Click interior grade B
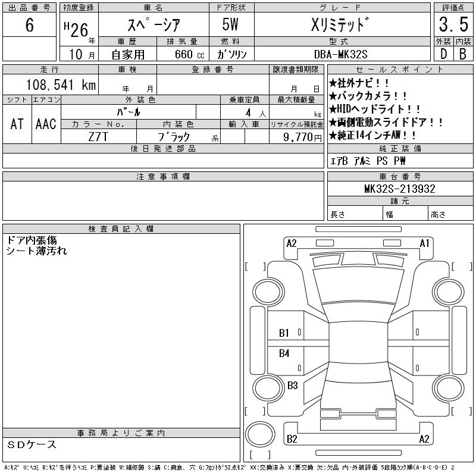This screenshot has width=476, height=476. (463, 54)
